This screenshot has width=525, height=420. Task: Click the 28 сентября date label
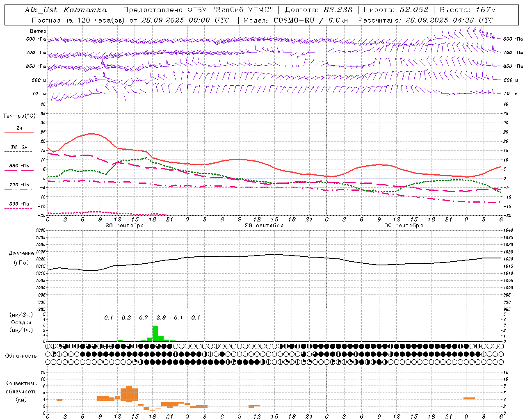click(x=124, y=226)
